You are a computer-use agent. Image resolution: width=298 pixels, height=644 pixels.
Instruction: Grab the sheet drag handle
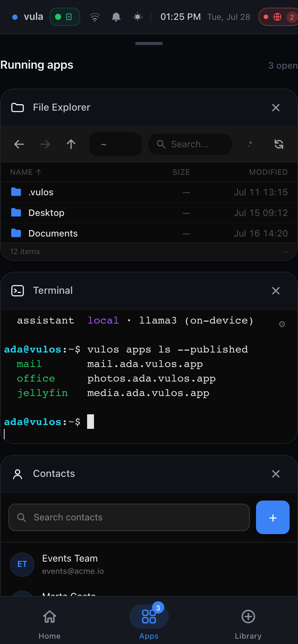pos(149,43)
